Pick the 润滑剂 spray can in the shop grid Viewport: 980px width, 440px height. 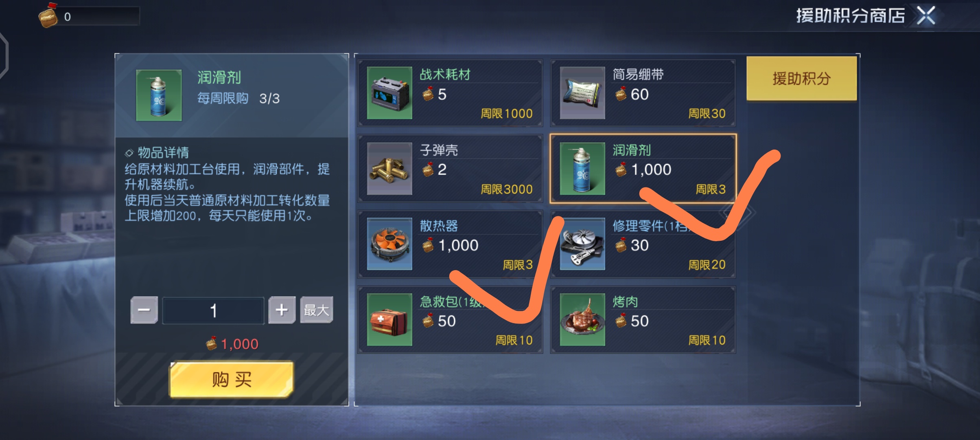tap(582, 169)
